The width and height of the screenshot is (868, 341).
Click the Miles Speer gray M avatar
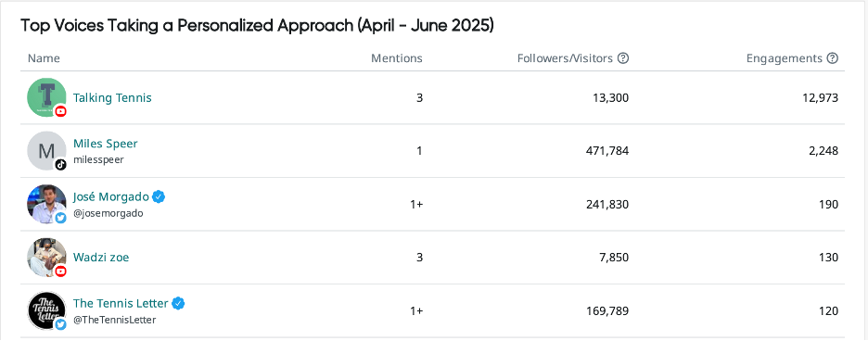coord(46,150)
